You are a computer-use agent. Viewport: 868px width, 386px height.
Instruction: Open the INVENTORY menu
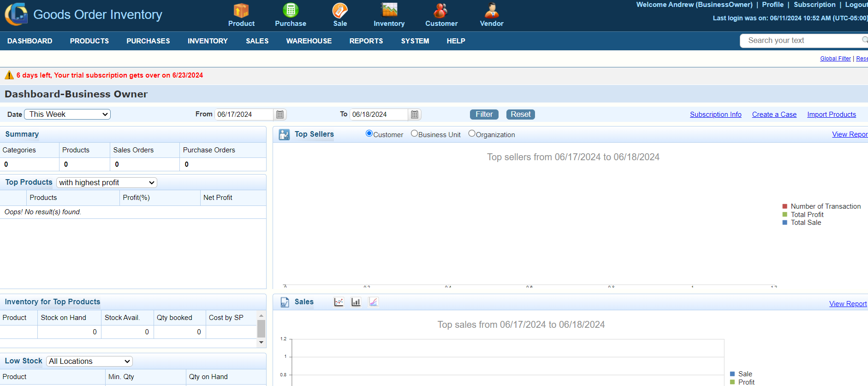point(208,41)
